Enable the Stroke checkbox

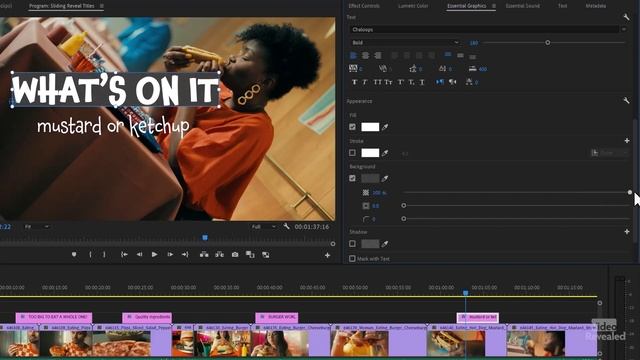pos(352,153)
